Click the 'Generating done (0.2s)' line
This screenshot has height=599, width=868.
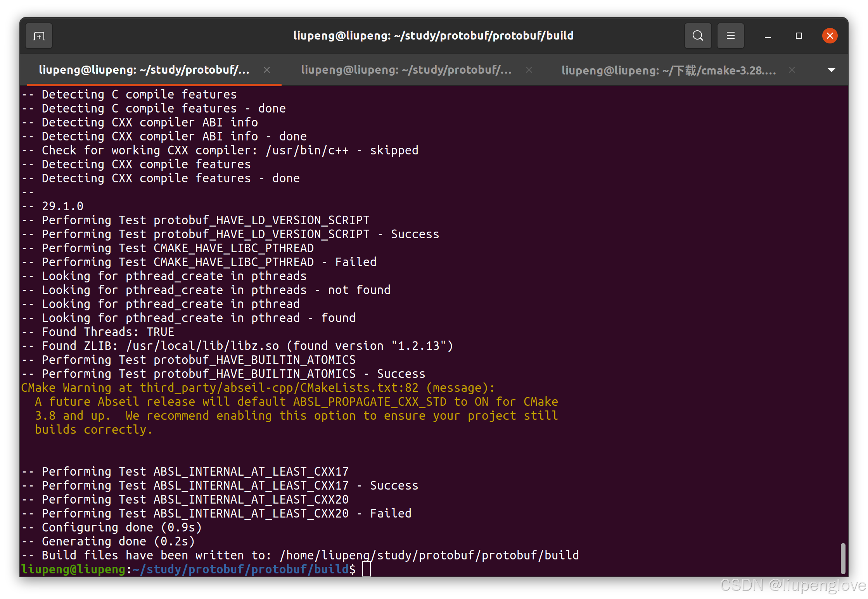[x=108, y=541]
